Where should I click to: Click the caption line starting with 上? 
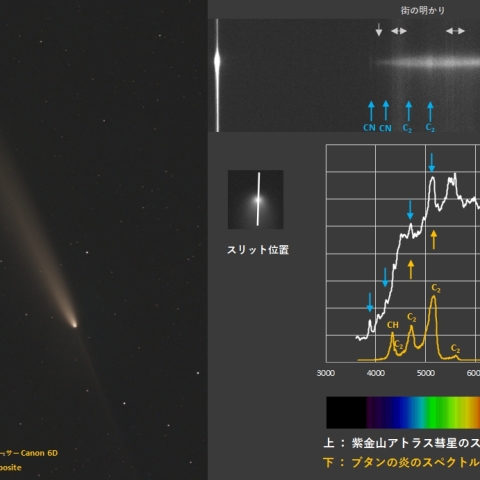click(x=402, y=443)
